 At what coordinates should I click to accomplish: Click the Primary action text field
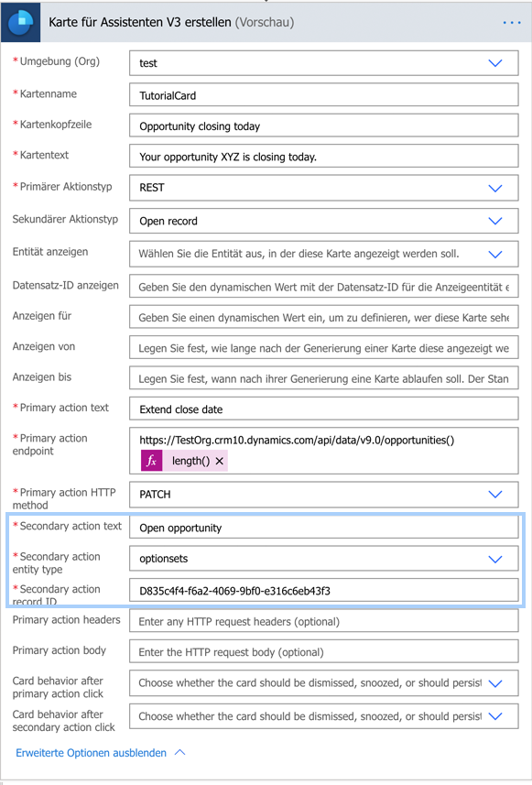click(x=324, y=409)
